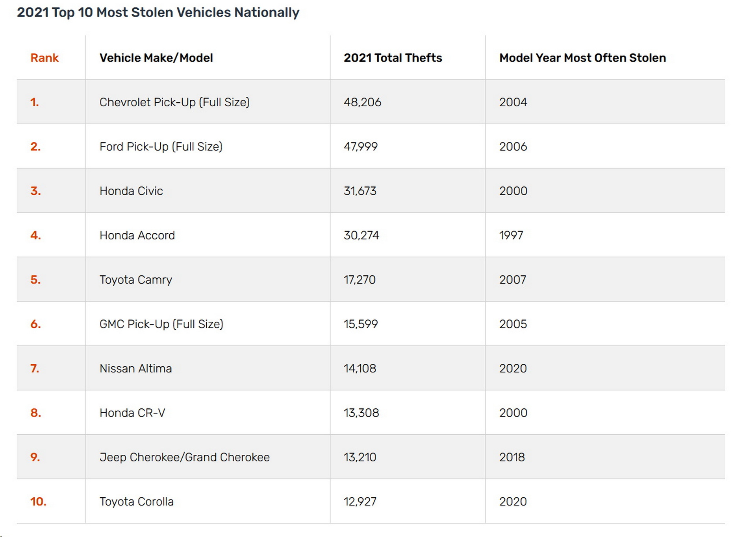Select the Ford Pick-Up (Full Size) cell

coord(161,147)
